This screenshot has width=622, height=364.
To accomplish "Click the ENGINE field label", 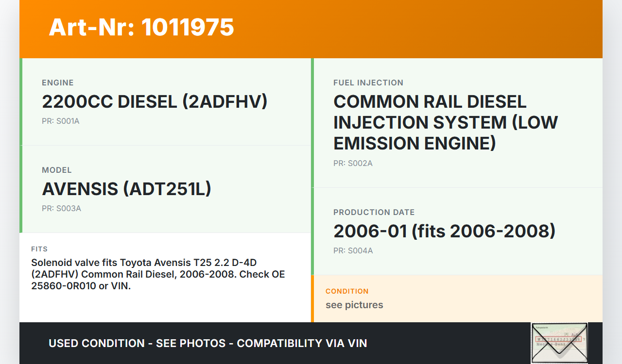I will (x=58, y=83).
